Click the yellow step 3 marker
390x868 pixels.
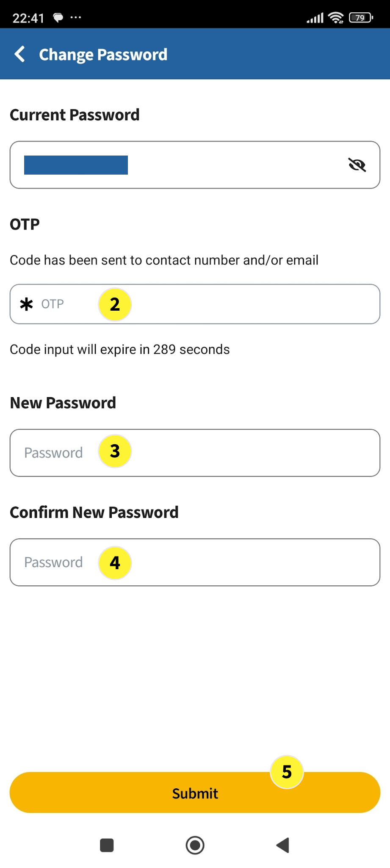pos(115,451)
